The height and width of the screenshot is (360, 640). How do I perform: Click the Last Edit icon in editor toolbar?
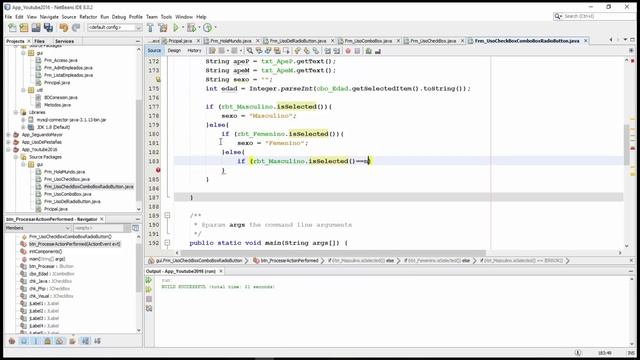tap(212, 51)
